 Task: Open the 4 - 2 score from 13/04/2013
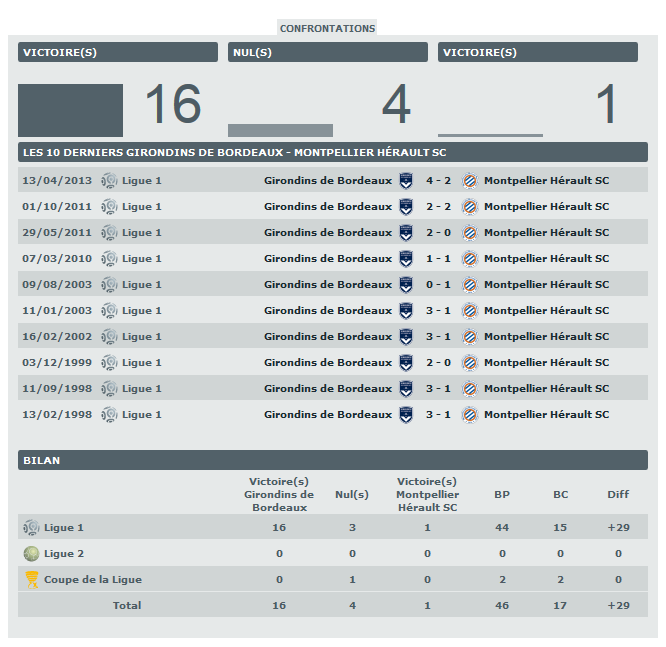coord(438,181)
